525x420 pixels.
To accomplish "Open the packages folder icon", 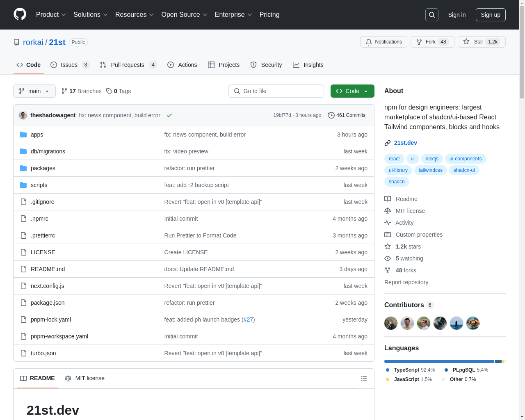I will pos(23,168).
